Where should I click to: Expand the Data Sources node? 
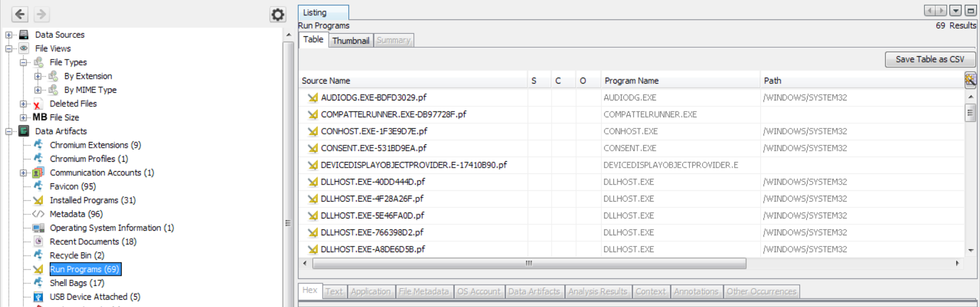click(x=9, y=35)
